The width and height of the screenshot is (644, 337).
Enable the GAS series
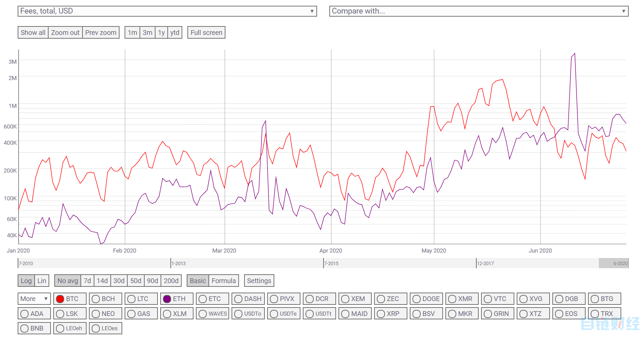click(141, 314)
